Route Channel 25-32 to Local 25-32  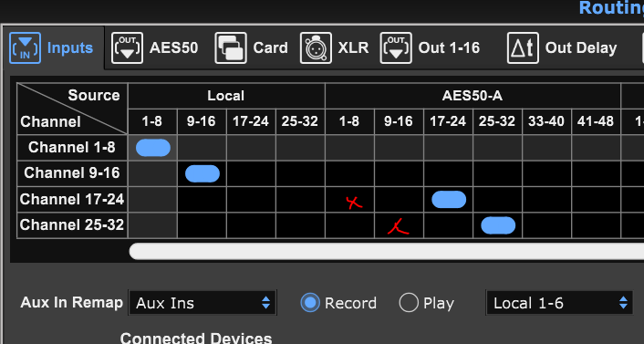[x=301, y=225]
